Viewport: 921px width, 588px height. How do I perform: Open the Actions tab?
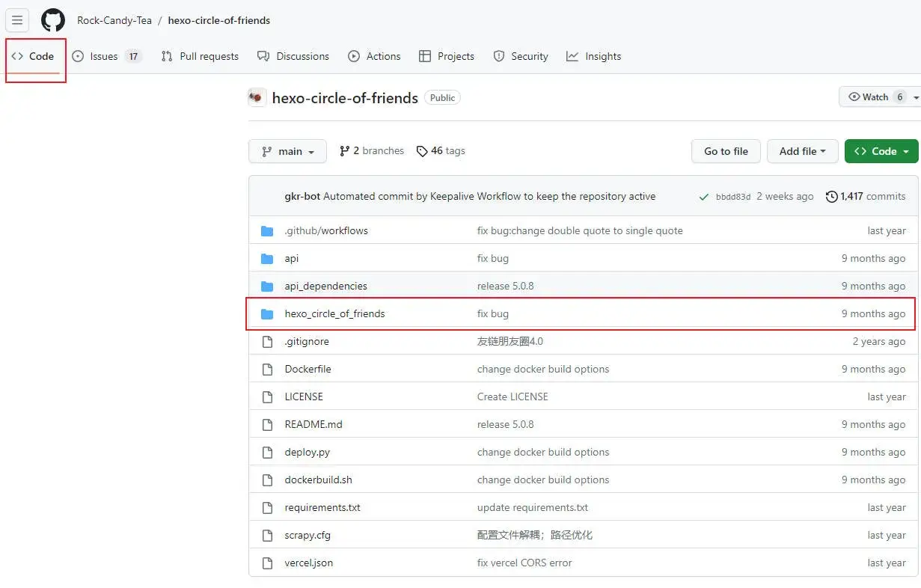click(374, 57)
